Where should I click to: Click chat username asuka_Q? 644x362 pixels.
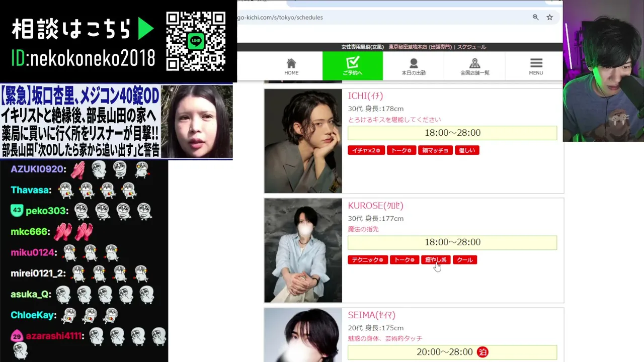click(x=31, y=294)
